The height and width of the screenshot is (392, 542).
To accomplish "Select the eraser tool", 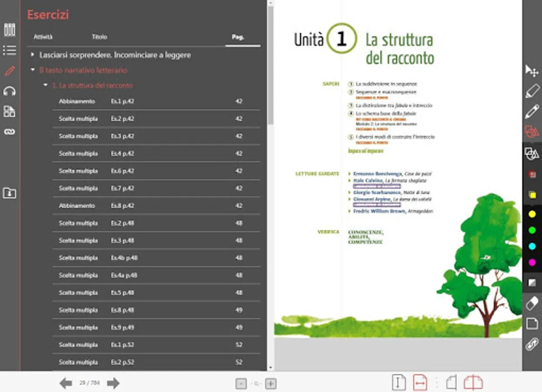I will [532, 303].
